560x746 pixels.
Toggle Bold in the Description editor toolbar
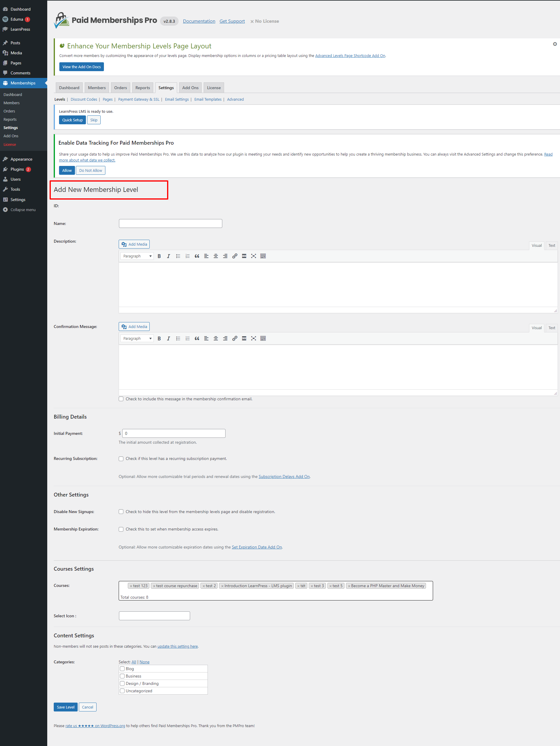pos(159,256)
